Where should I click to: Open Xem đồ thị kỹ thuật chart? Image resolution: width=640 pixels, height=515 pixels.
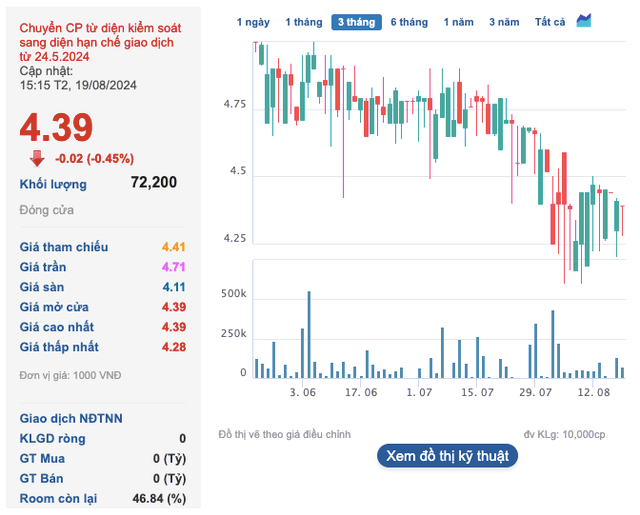447,456
